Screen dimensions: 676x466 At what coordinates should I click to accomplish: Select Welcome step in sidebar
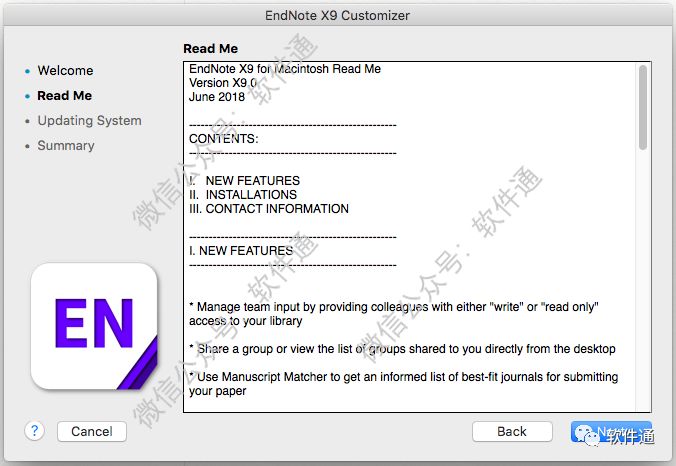point(65,70)
